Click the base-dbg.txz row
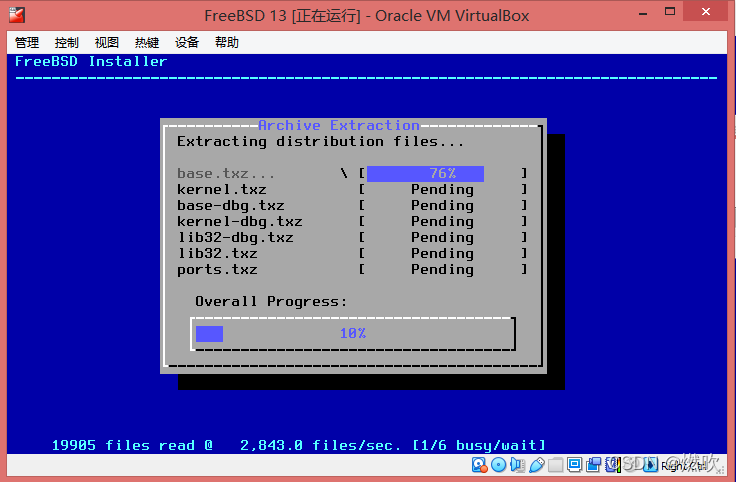The width and height of the screenshot is (736, 482). click(352, 206)
